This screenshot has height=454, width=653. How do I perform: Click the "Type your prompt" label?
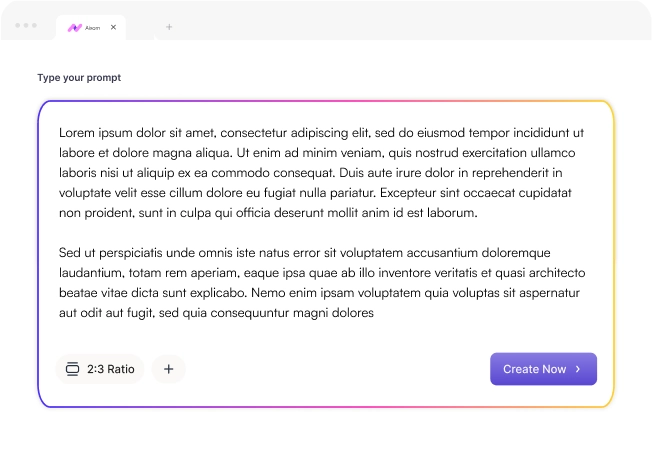point(79,77)
